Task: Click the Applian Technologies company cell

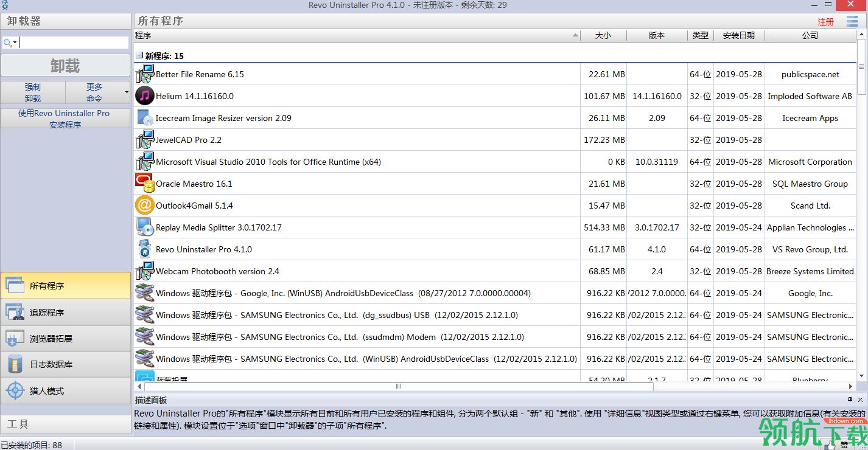Action: pyautogui.click(x=810, y=227)
